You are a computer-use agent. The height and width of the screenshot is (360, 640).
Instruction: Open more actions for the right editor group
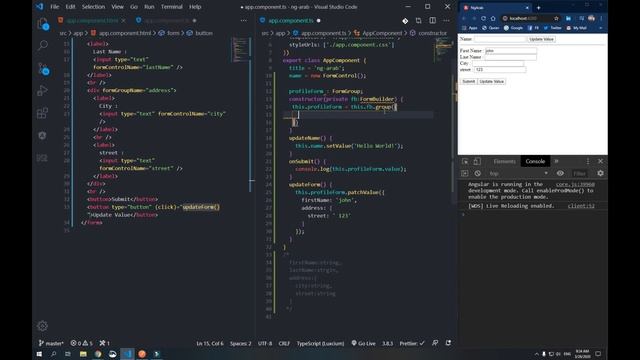click(x=446, y=20)
